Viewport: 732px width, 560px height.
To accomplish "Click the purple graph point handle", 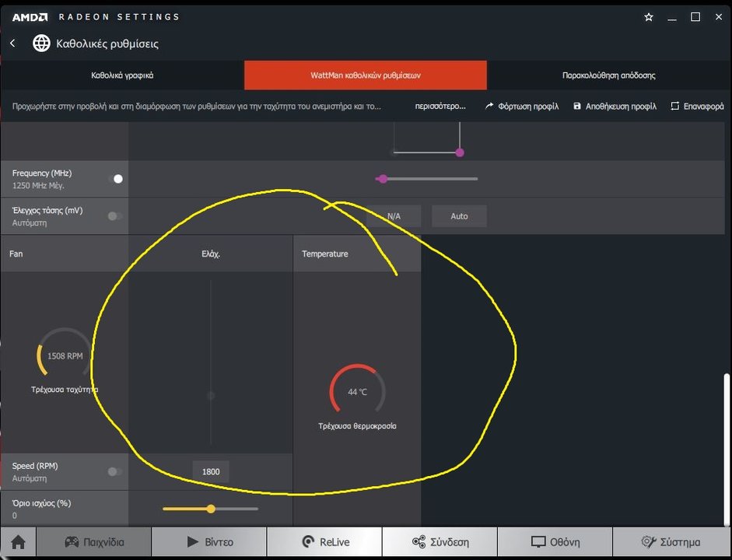I will coord(460,152).
